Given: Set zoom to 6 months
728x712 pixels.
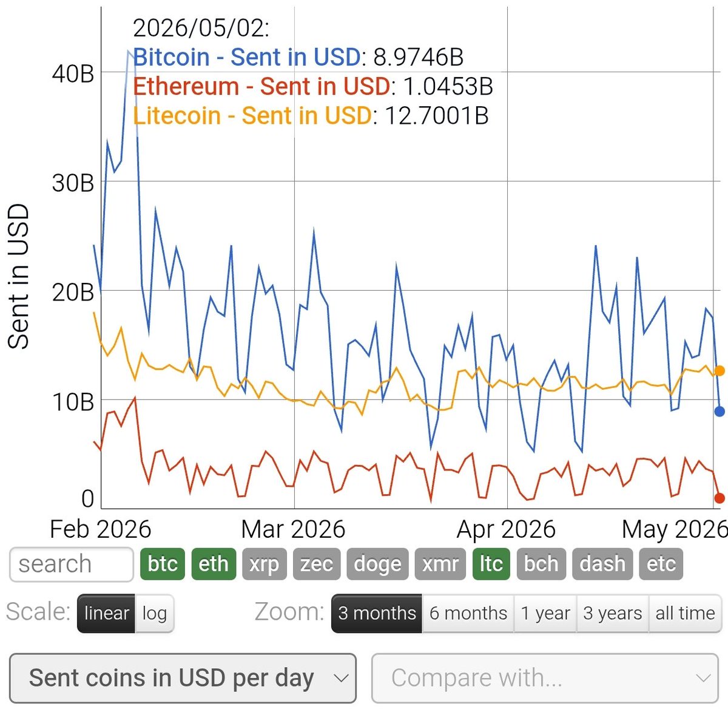Looking at the screenshot, I should click(468, 613).
